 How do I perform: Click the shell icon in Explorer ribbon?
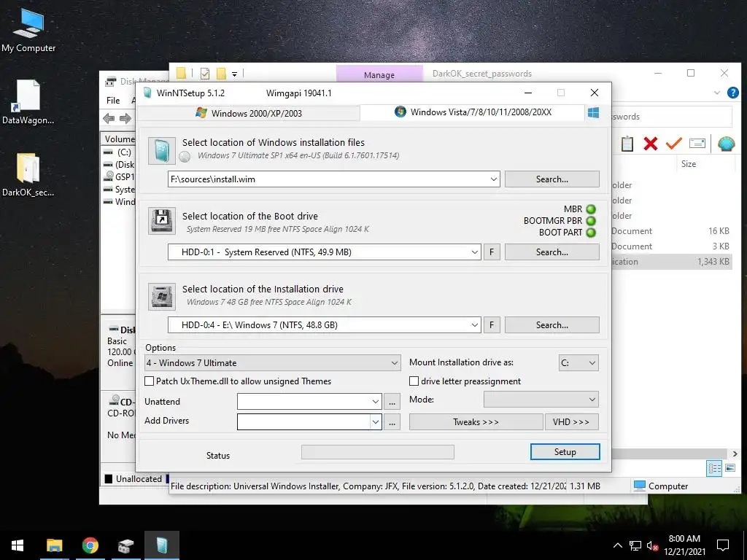pos(726,144)
